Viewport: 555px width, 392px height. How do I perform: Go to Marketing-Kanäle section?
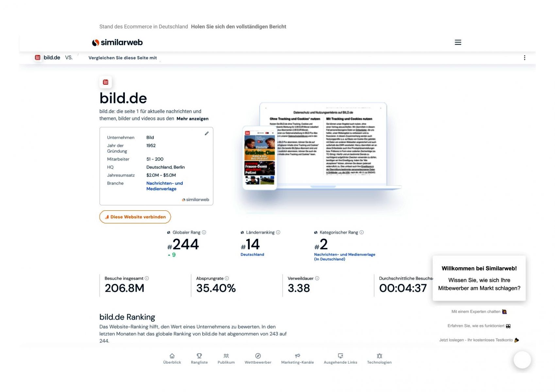(x=297, y=358)
